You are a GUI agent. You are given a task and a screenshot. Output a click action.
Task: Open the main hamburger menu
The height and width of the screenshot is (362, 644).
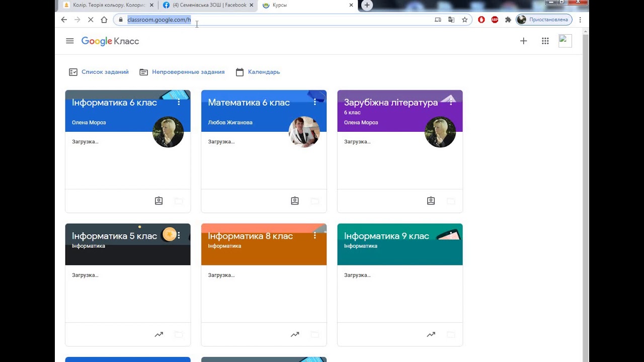70,41
